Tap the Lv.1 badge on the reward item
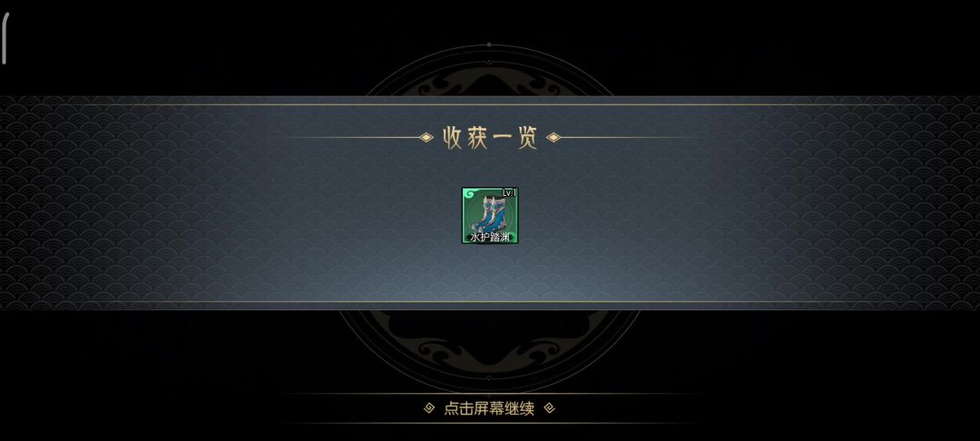 pos(509,193)
